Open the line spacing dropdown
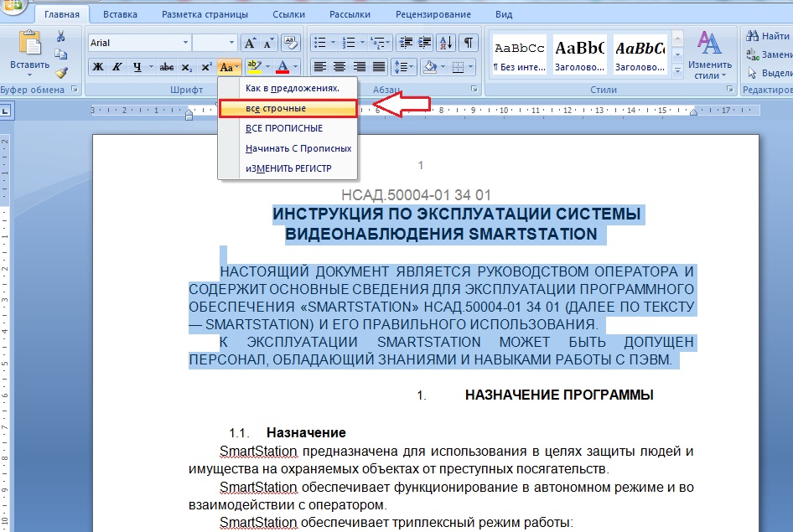793x532 pixels. click(x=403, y=67)
